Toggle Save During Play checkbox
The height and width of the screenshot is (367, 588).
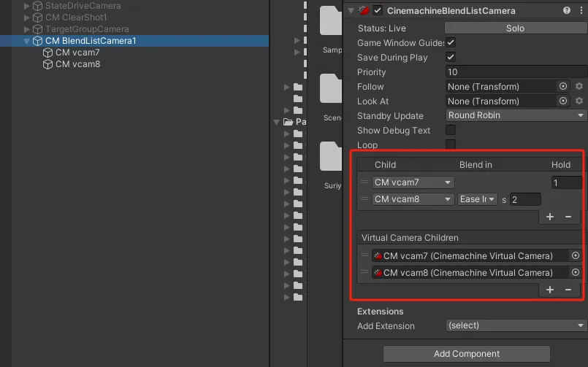pos(451,58)
